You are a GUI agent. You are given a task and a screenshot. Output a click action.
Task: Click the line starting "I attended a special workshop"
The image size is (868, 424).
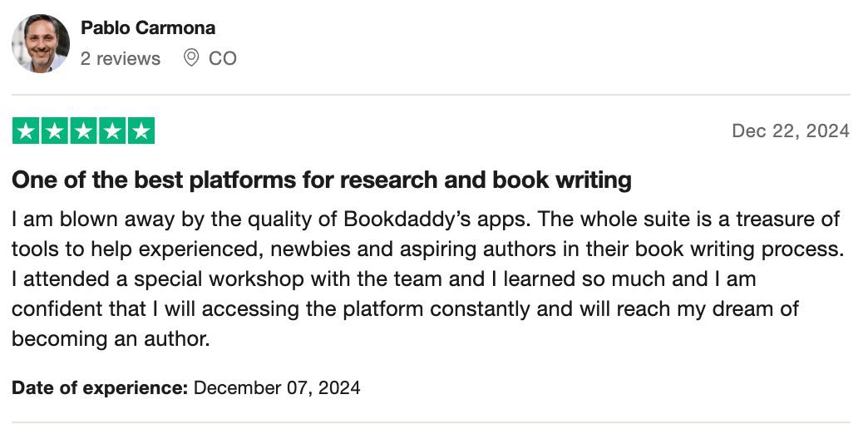382,280
